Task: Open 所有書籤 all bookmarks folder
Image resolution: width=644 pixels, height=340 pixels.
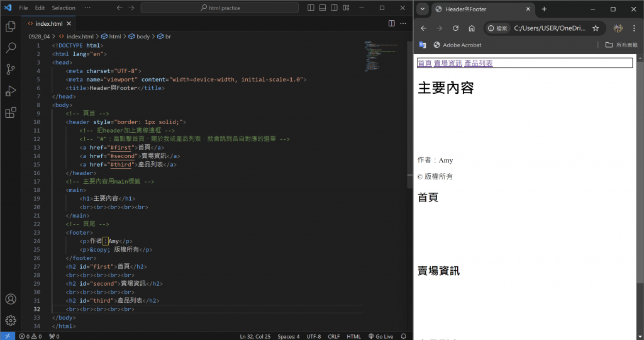Action: [x=621, y=45]
